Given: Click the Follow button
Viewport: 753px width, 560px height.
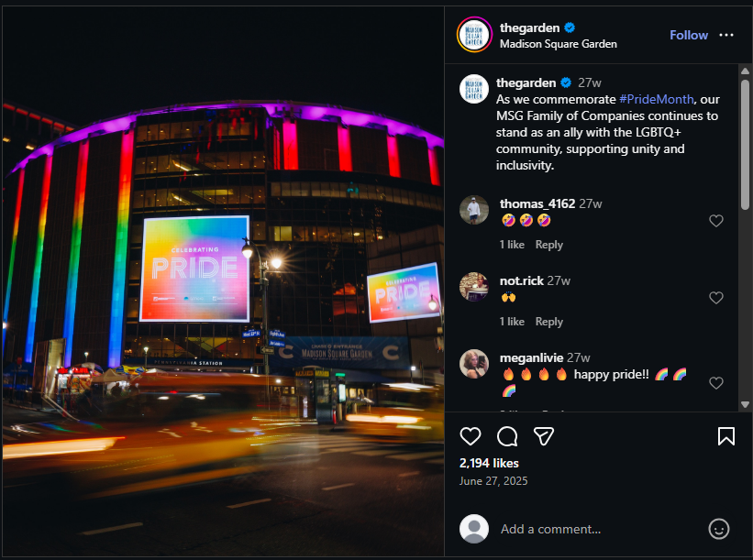Looking at the screenshot, I should coord(689,35).
